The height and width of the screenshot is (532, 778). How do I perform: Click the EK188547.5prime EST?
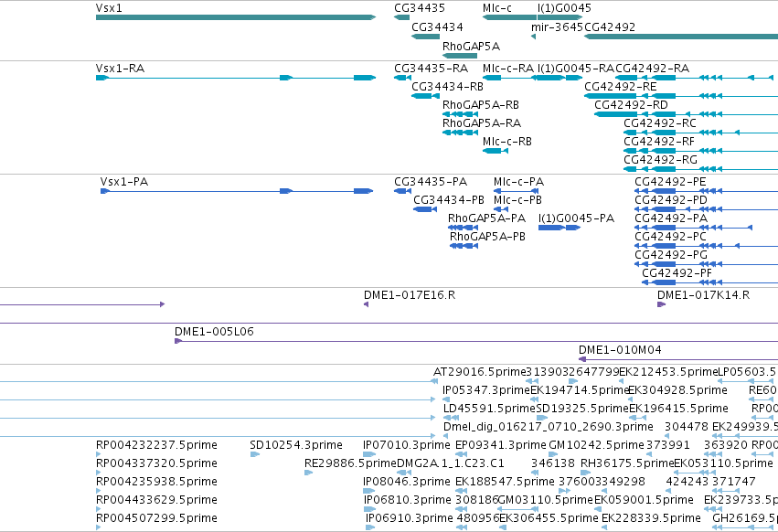(462, 491)
